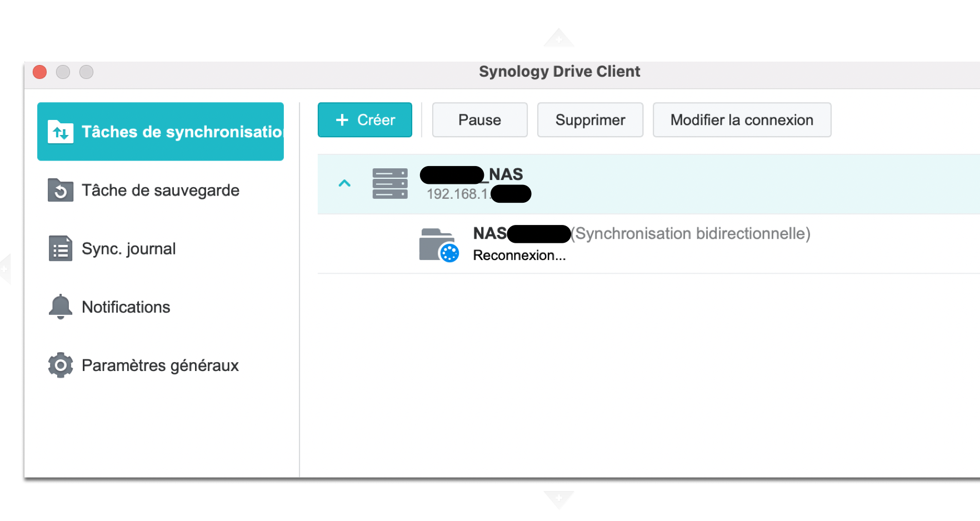
Task: Click the Sync journal list icon
Action: pyautogui.click(x=61, y=249)
